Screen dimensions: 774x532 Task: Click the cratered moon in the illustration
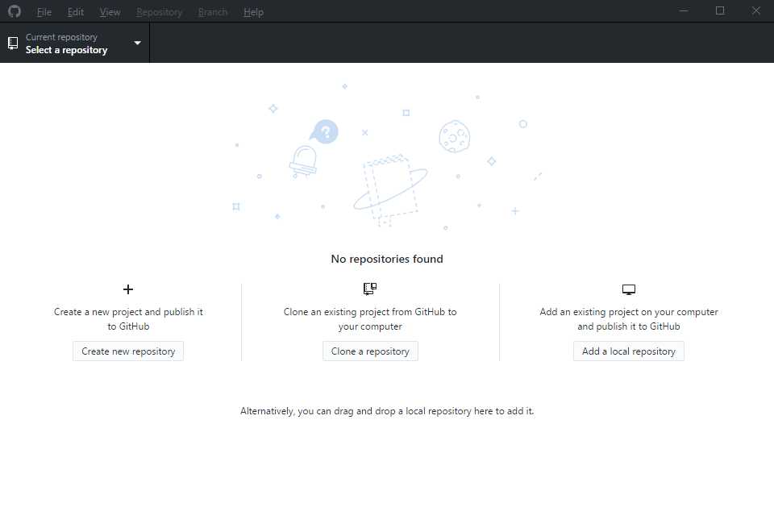point(455,136)
